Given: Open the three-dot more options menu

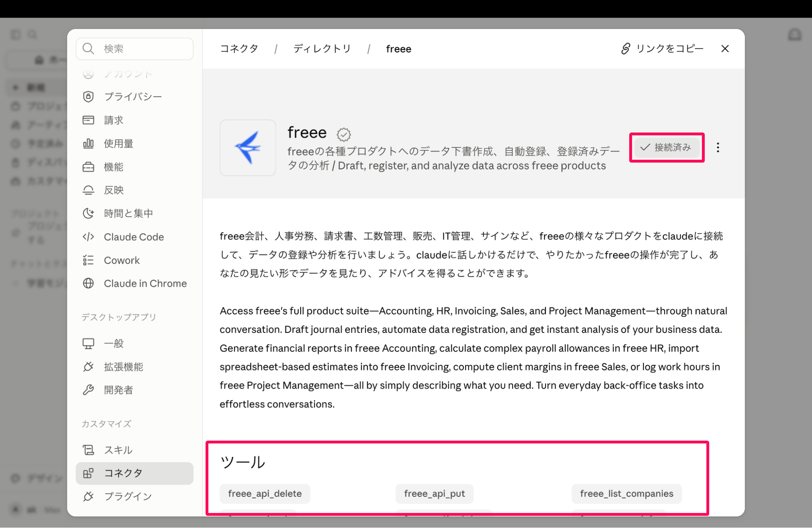Looking at the screenshot, I should point(718,148).
